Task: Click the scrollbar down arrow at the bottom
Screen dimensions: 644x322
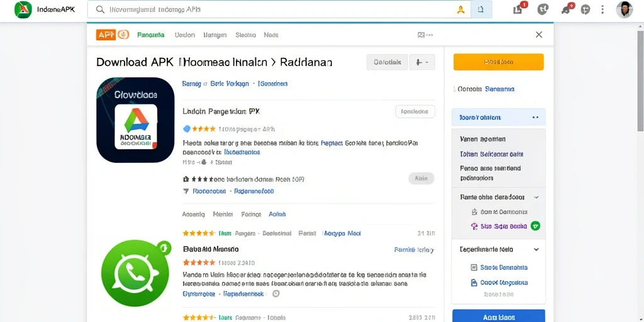Action: tap(640, 318)
